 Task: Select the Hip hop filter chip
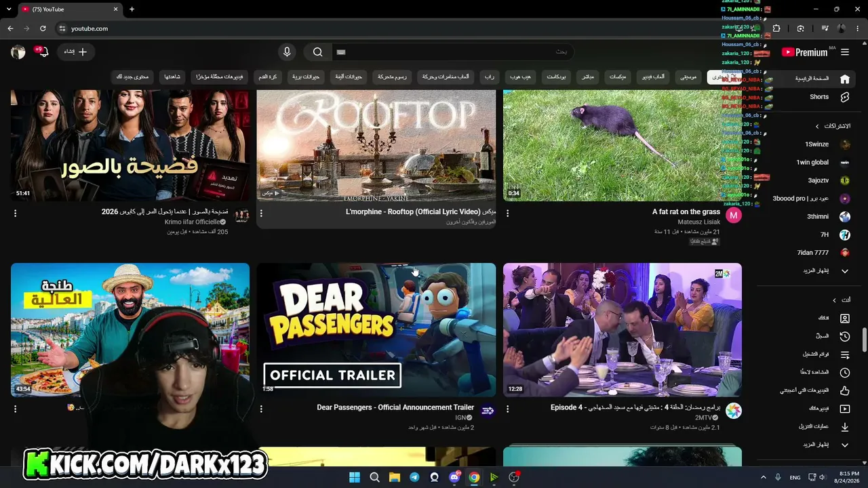click(521, 77)
